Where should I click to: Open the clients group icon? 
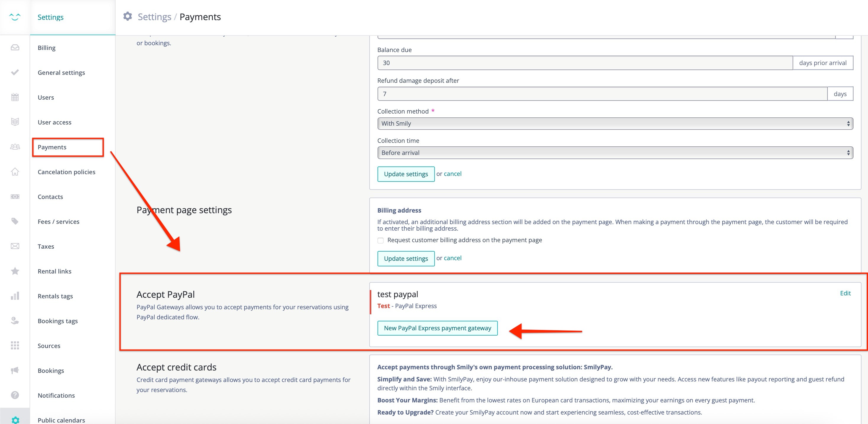(15, 147)
